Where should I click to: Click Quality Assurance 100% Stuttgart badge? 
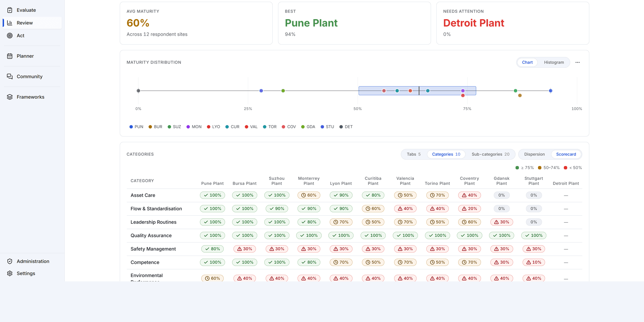534,235
